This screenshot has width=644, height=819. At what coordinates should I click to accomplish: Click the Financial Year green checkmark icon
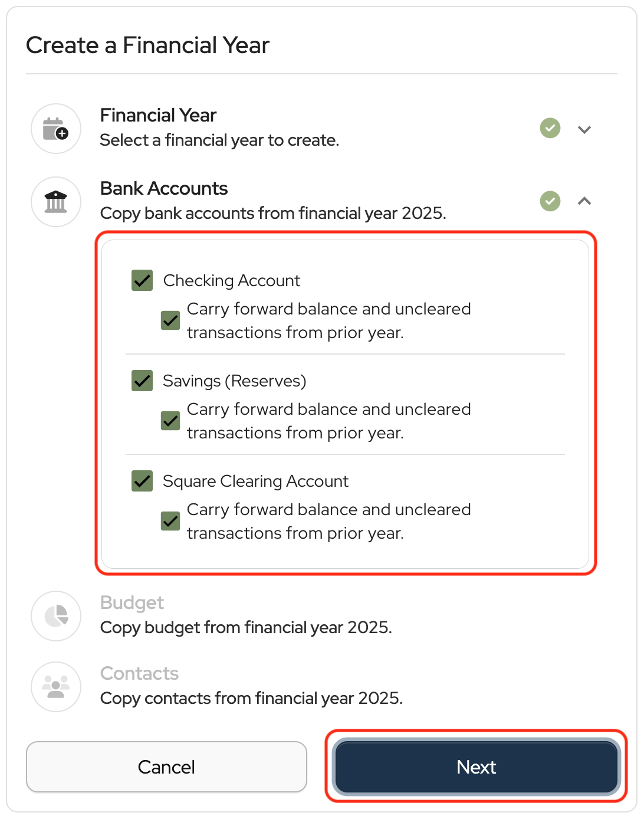550,128
